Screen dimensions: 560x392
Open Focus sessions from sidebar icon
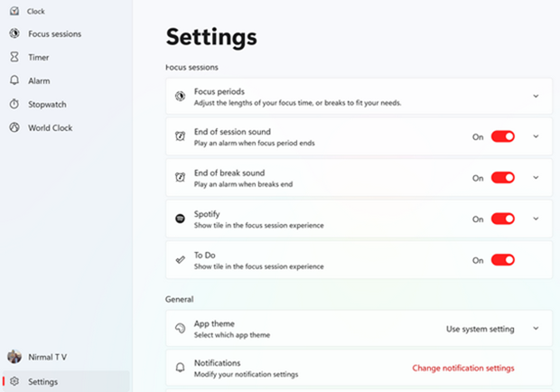[x=14, y=33]
